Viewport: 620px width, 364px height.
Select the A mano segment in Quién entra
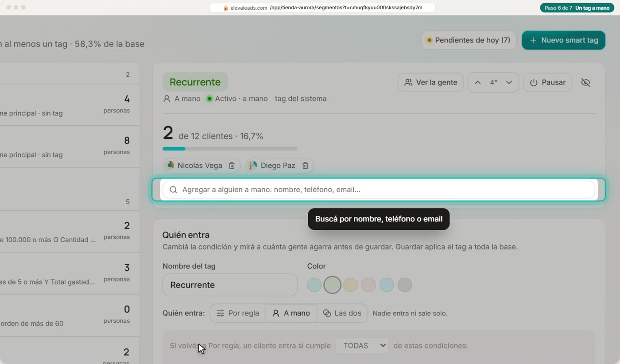click(x=291, y=313)
